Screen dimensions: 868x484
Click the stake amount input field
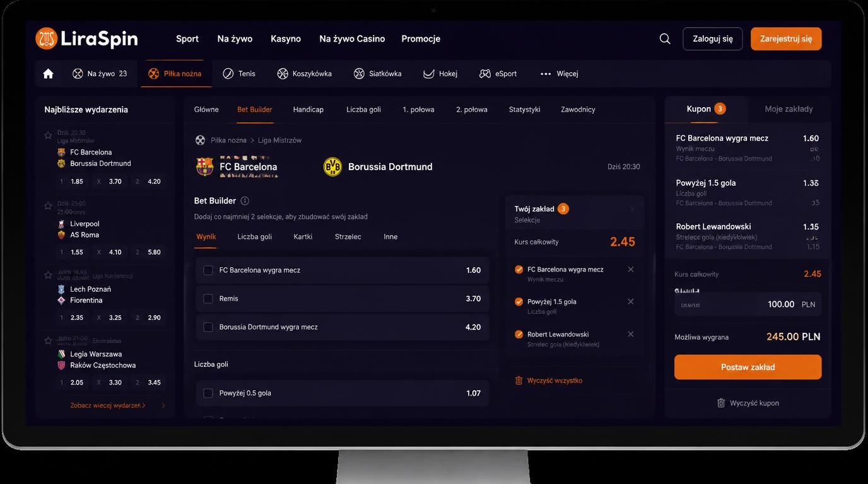pyautogui.click(x=748, y=304)
